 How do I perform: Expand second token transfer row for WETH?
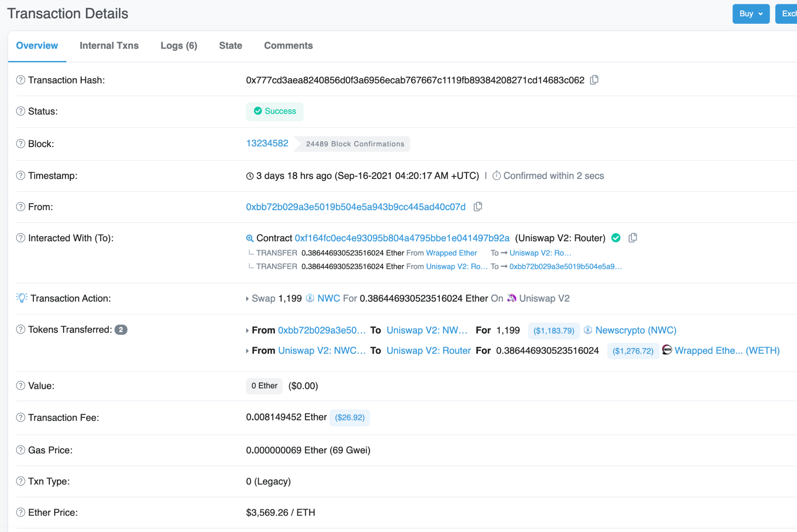247,351
